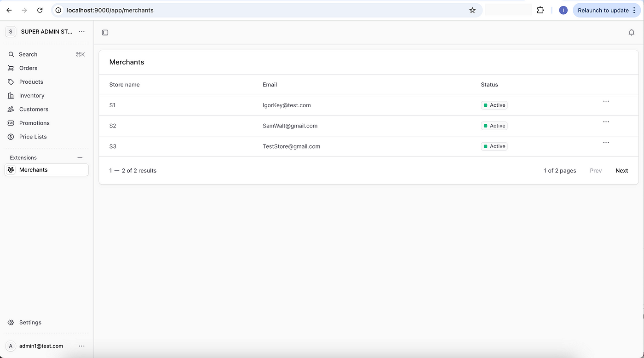This screenshot has width=644, height=358.
Task: Go to Products in the sidebar
Action: click(46, 82)
